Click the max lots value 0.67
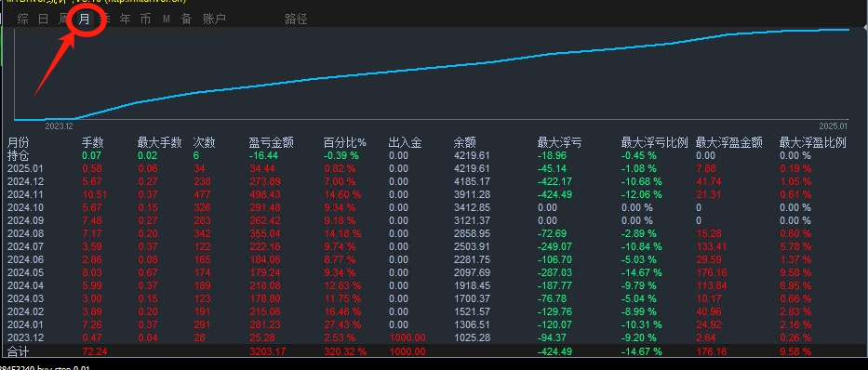The height and width of the screenshot is (370, 868). 147,272
